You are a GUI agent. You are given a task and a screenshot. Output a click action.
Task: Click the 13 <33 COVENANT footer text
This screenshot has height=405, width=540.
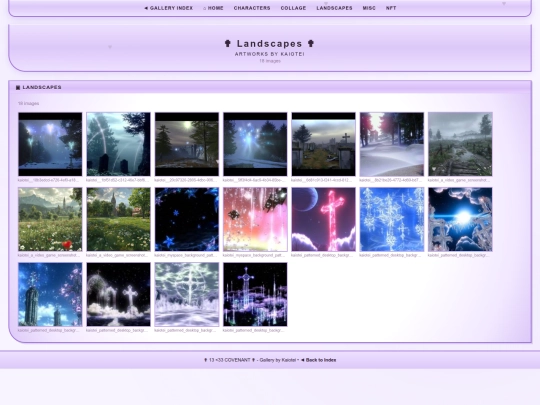[x=230, y=360]
